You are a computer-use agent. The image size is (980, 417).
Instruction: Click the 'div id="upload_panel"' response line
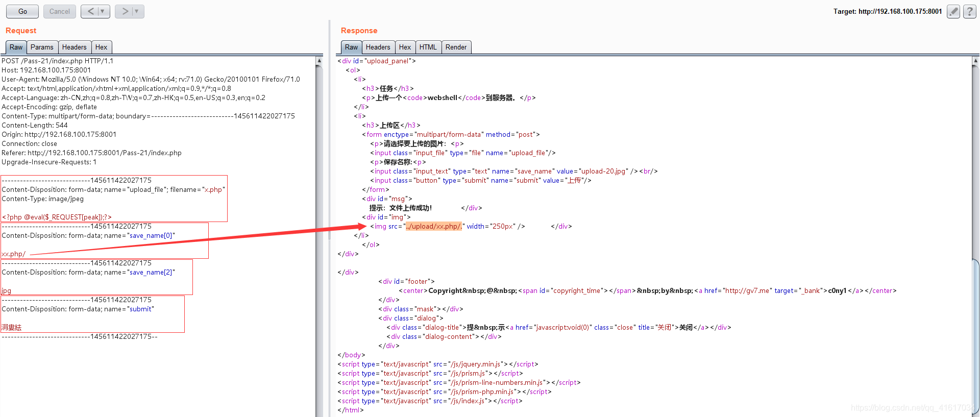pyautogui.click(x=377, y=61)
